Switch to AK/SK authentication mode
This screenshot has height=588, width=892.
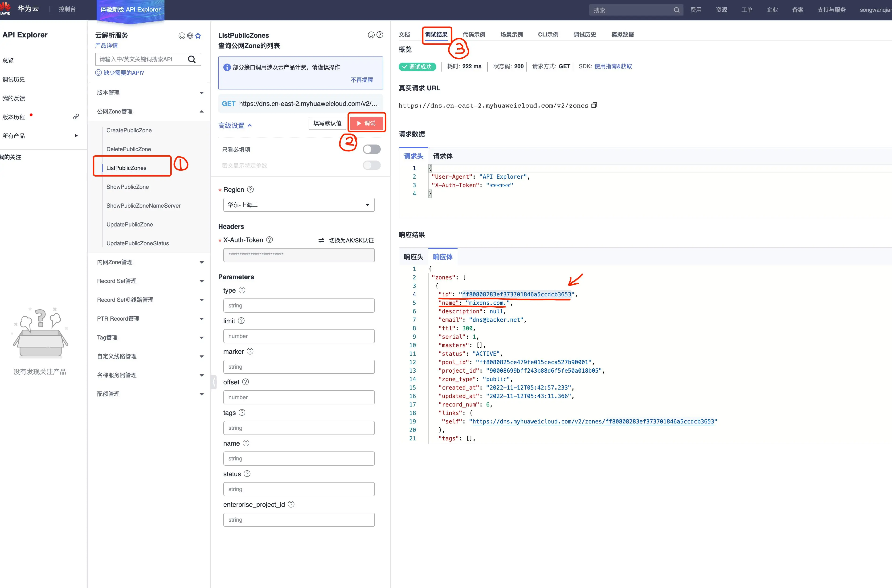346,240
